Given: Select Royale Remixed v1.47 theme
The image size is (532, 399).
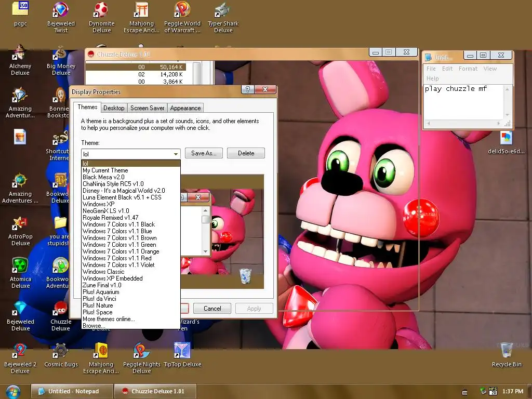Looking at the screenshot, I should pos(130,218).
